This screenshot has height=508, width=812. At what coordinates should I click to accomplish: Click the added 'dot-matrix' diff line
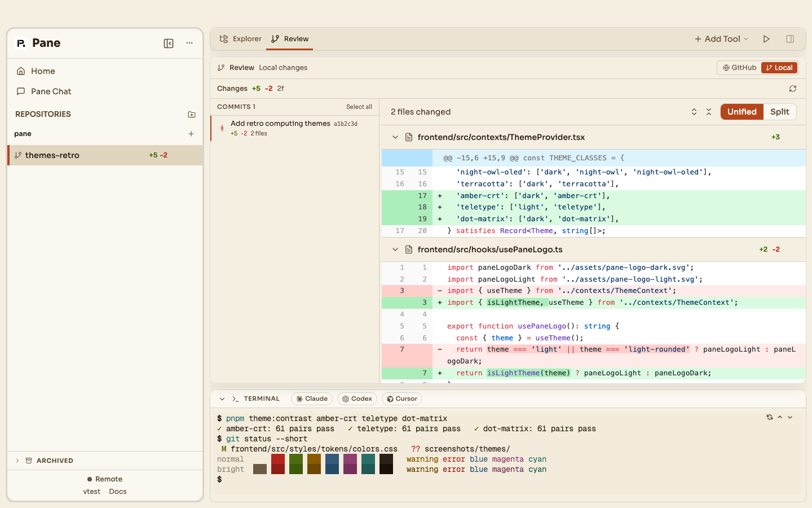[593, 219]
